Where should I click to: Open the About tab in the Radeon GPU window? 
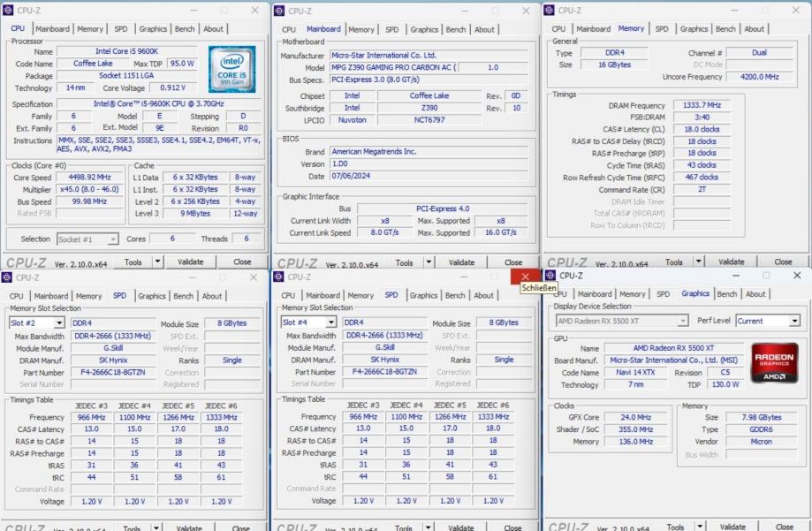coord(755,293)
